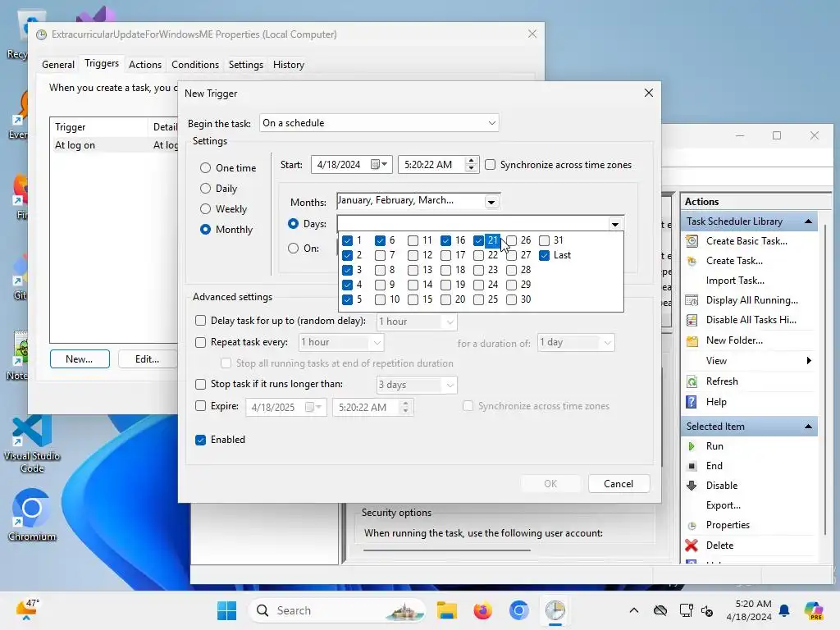This screenshot has height=630, width=840.
Task: Enable Repeat task every checkbox
Action: [200, 342]
